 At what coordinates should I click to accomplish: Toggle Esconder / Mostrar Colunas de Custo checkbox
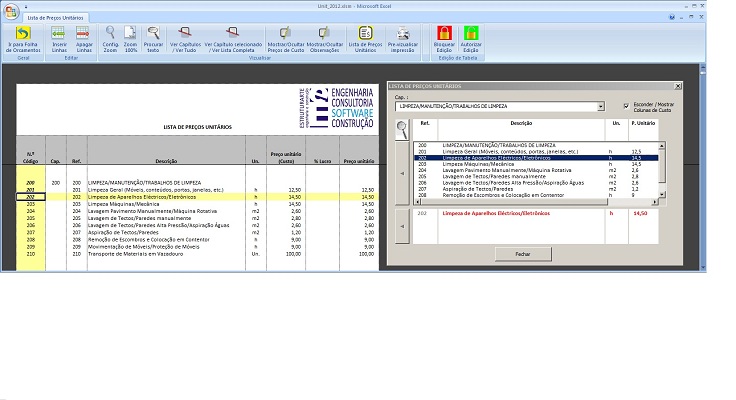coord(626,105)
